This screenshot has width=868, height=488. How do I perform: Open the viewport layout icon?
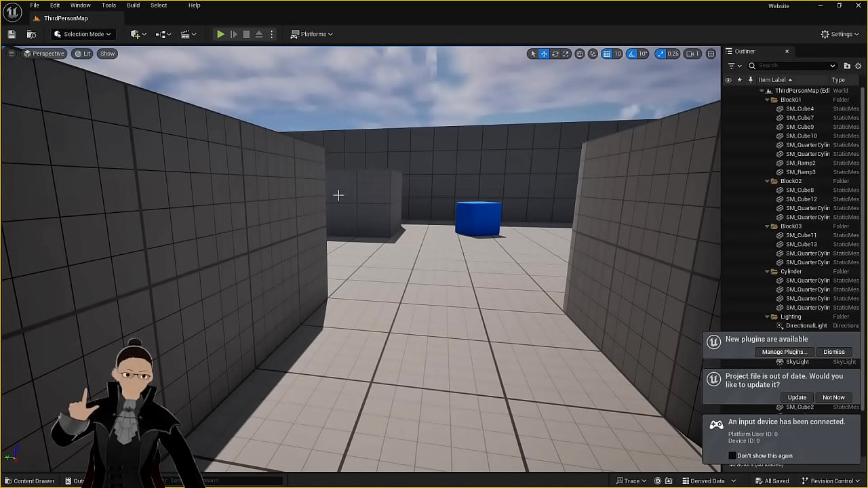(711, 54)
